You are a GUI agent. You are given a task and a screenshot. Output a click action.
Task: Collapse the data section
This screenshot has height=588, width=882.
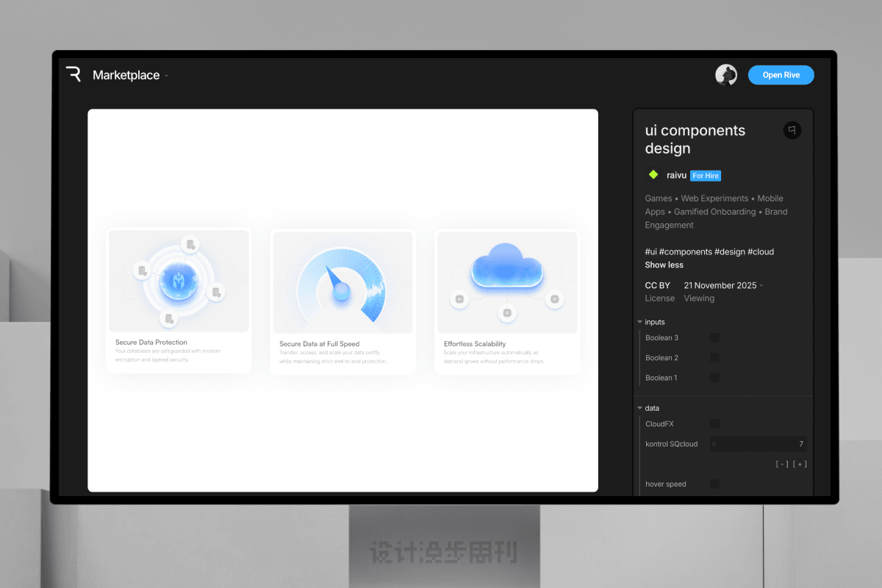click(640, 408)
